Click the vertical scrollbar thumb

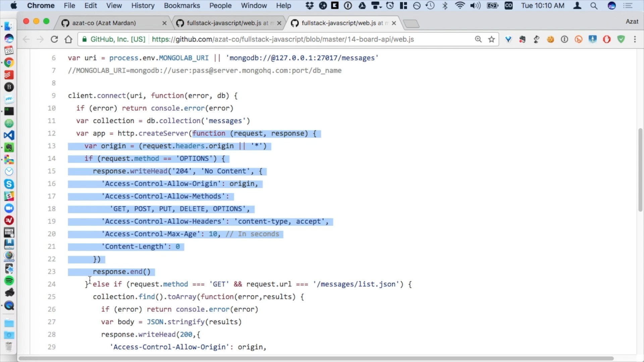[x=640, y=170]
